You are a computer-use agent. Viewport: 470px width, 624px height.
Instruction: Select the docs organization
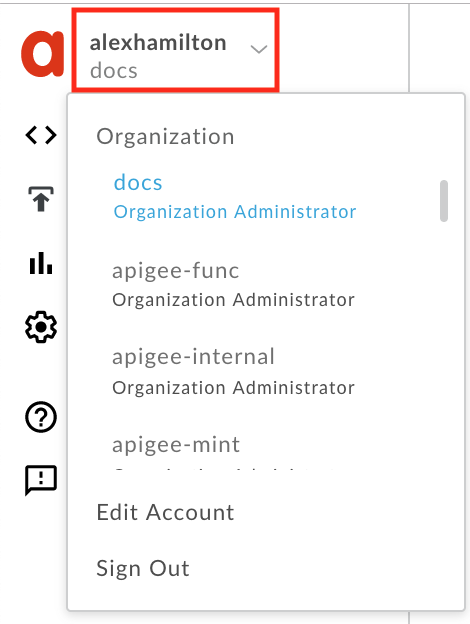pyautogui.click(x=138, y=183)
